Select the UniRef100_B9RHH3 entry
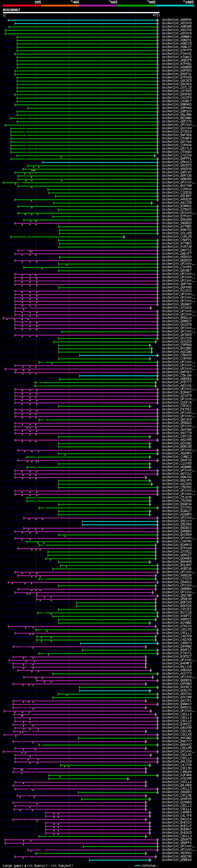197x868 pixels. point(177,104)
